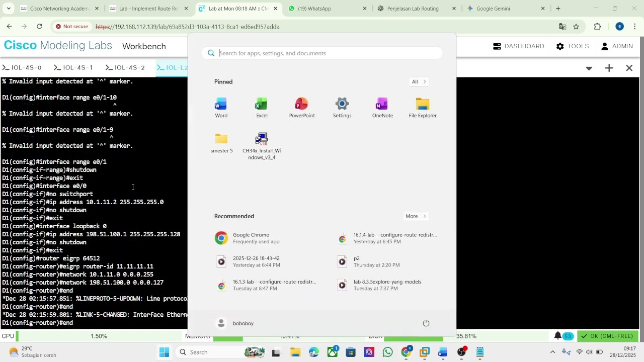Open PowerPoint pinned app
644x362 pixels.
coord(302,108)
